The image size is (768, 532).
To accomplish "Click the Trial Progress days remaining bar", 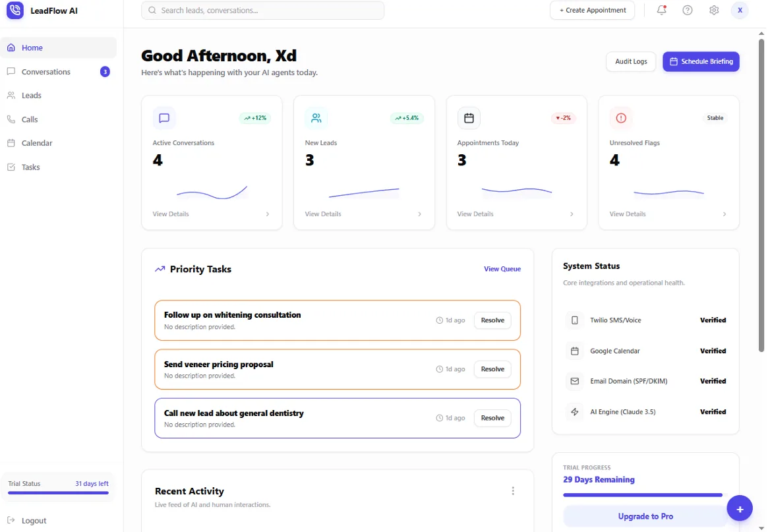I will click(x=643, y=495).
